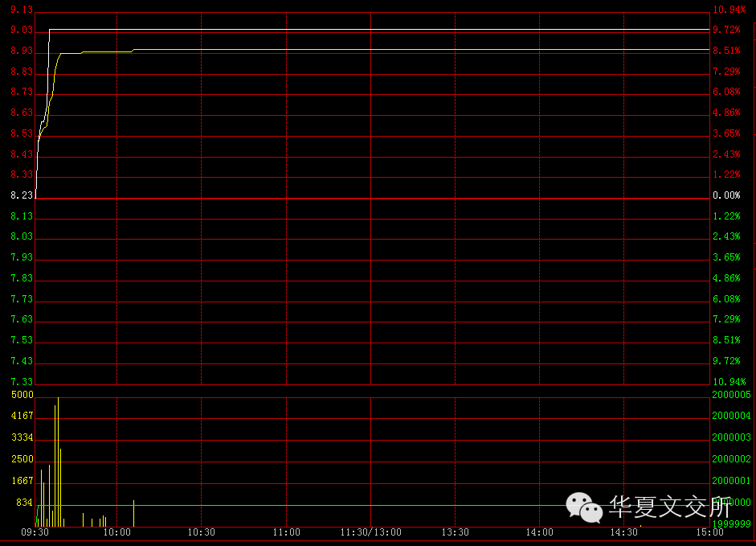Click the 10:30 time label
This screenshot has width=756, height=546.
201,532
